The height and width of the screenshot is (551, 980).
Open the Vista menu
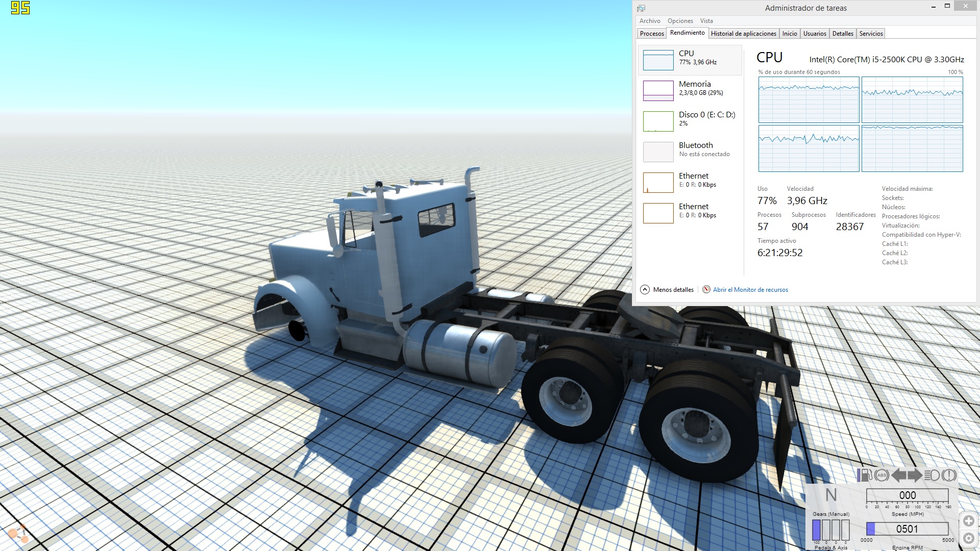click(x=706, y=21)
